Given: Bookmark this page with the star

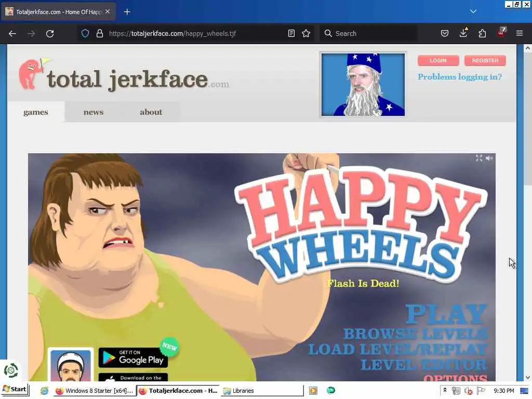Looking at the screenshot, I should point(306,33).
